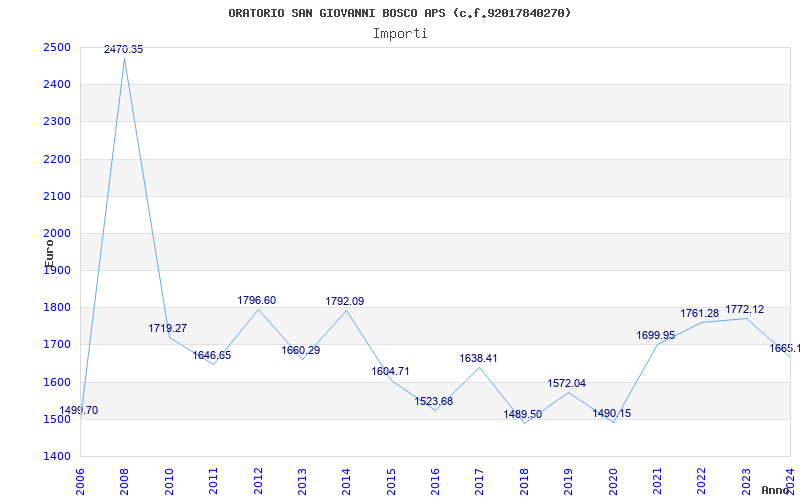800x500 pixels.
Task: Select the 1499.70 data label
Action: coord(79,410)
